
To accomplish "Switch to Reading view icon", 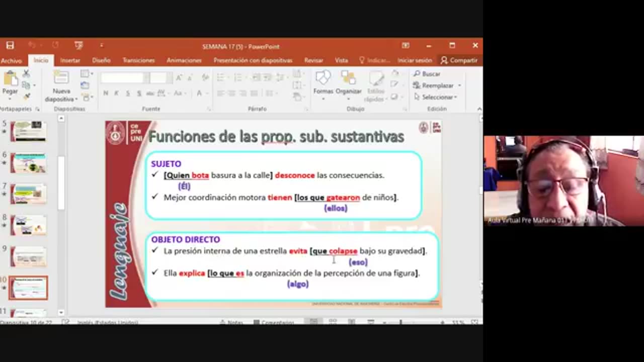I will pos(351,322).
